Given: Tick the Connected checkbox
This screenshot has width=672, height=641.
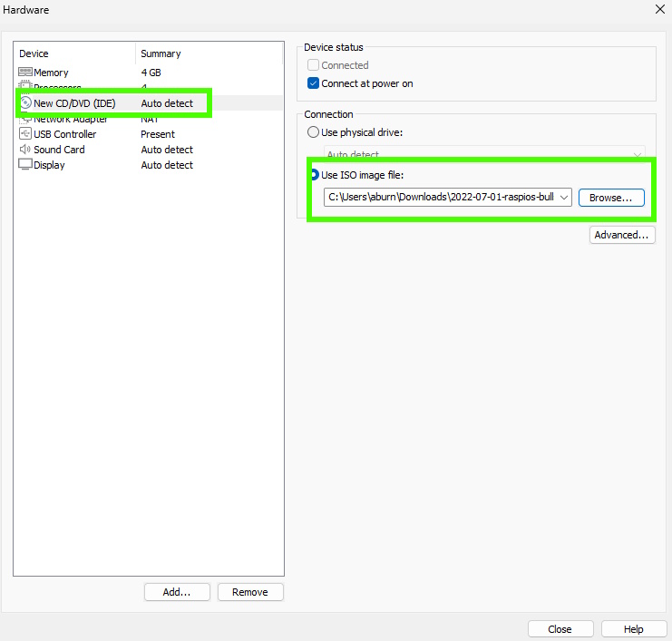Looking at the screenshot, I should (313, 64).
